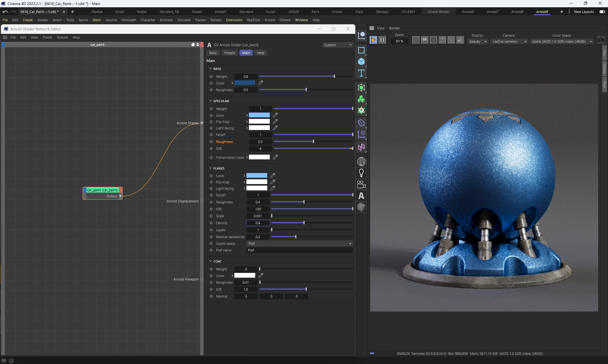Open the Display beauty dropdown
608x364 pixels.
click(478, 41)
